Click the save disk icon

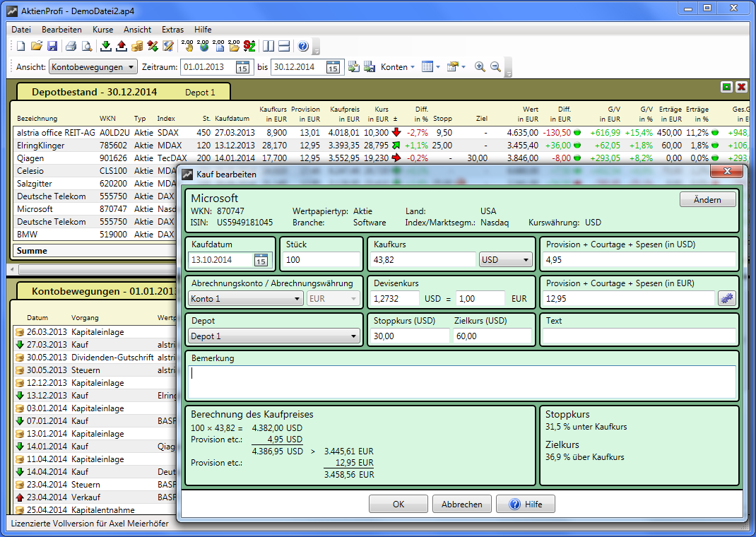(x=52, y=47)
